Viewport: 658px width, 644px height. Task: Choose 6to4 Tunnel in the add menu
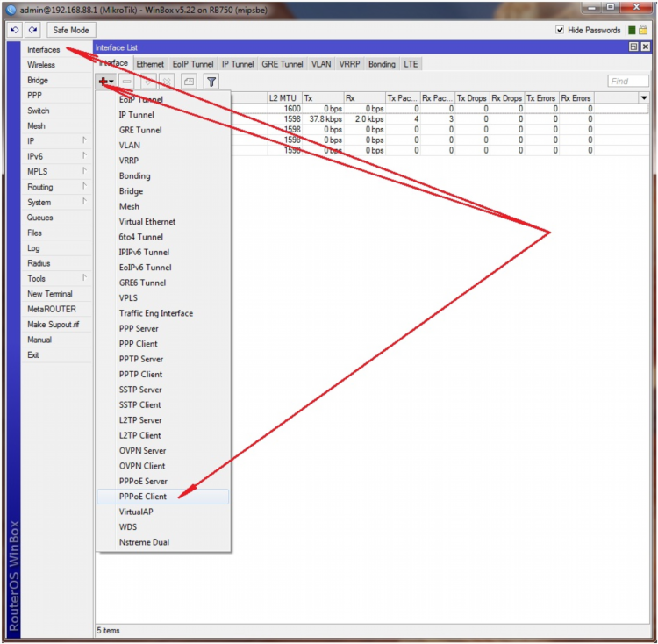(x=163, y=237)
